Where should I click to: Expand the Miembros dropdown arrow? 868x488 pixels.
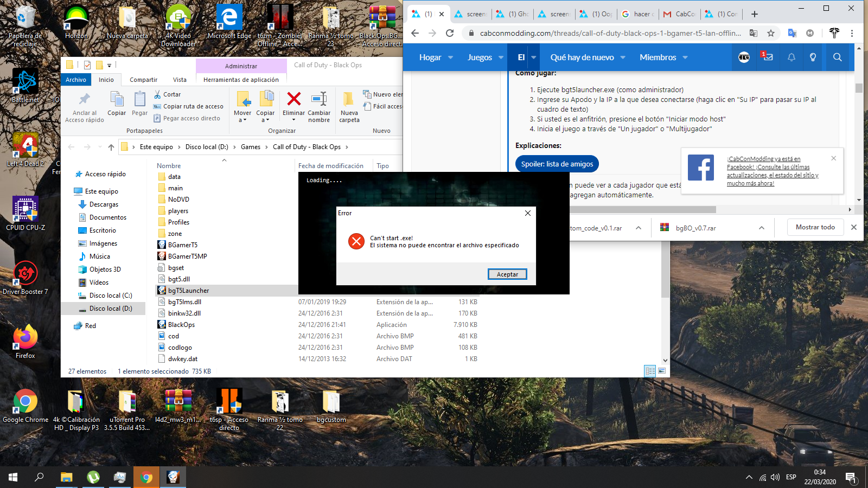coord(685,57)
